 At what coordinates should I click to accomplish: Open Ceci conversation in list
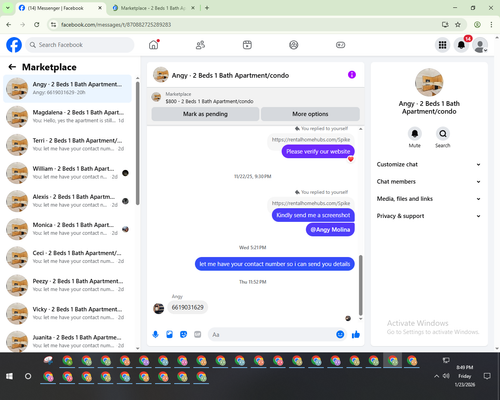tap(68, 257)
